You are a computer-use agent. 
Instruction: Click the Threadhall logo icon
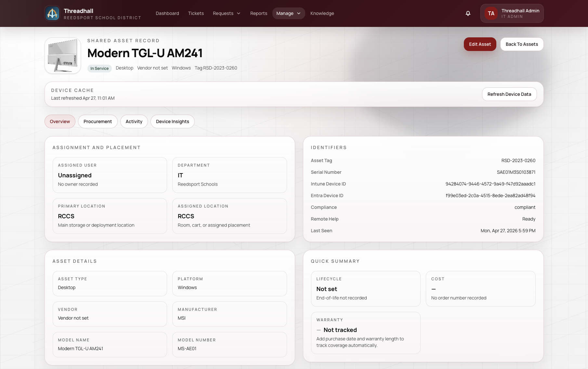tap(52, 13)
